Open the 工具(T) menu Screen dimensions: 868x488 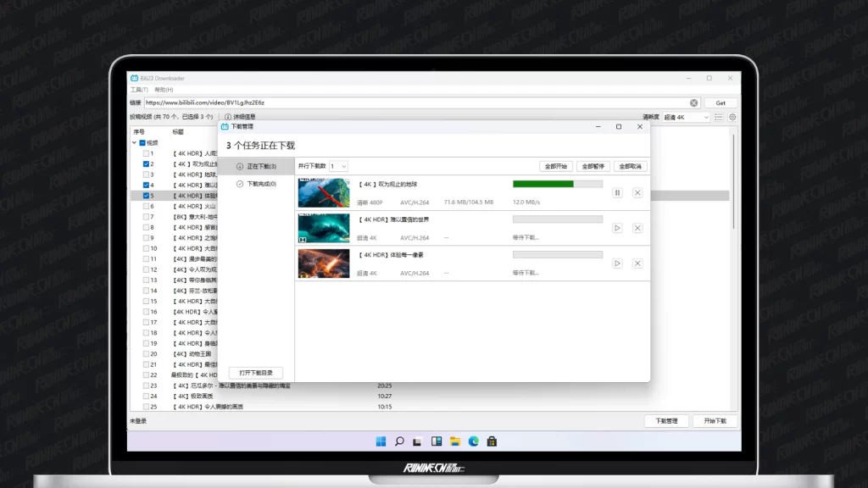tap(138, 89)
